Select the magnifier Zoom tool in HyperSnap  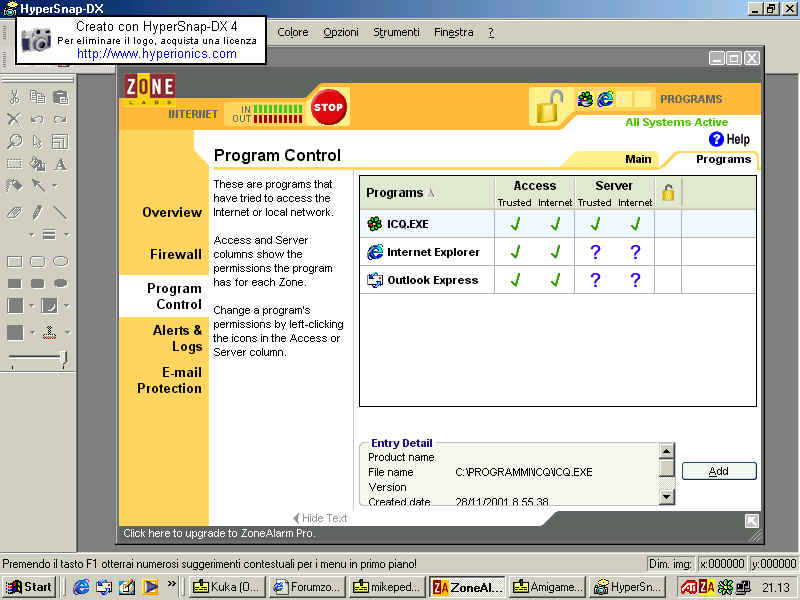tap(15, 141)
